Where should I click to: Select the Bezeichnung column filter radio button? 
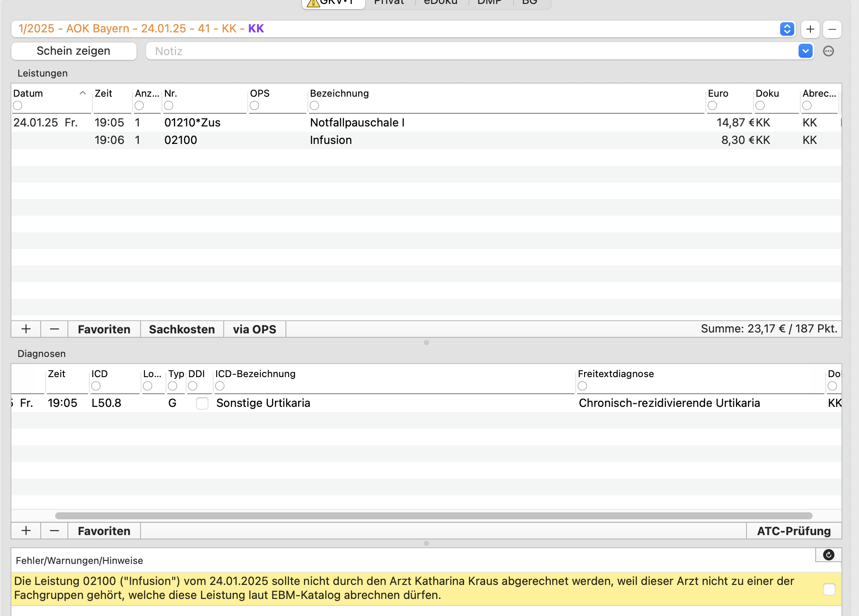coord(314,105)
